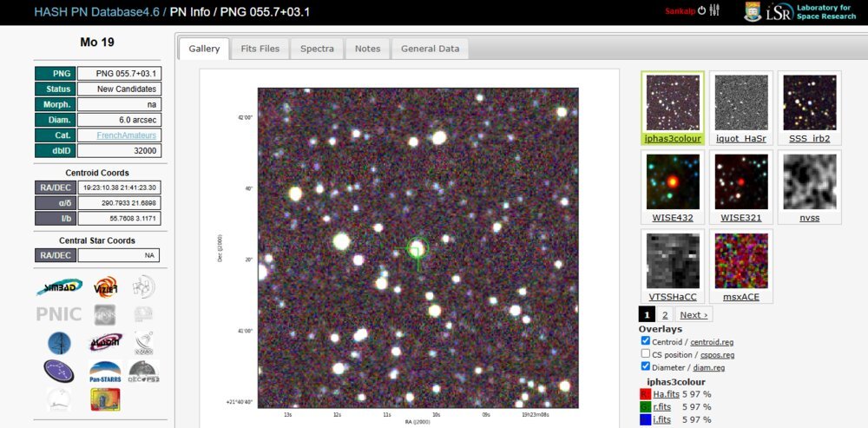This screenshot has height=428, width=868.
Task: Click the New Candidates status value
Action: coord(120,89)
